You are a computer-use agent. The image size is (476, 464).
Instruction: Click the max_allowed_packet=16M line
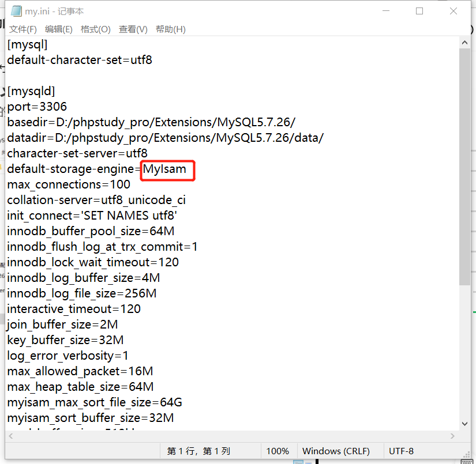coord(80,372)
